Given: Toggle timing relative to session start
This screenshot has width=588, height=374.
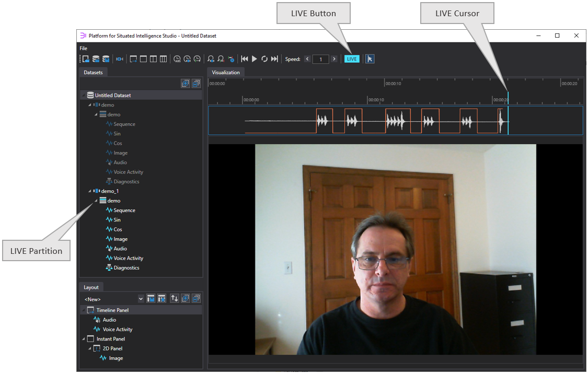Looking at the screenshot, I should (x=187, y=59).
